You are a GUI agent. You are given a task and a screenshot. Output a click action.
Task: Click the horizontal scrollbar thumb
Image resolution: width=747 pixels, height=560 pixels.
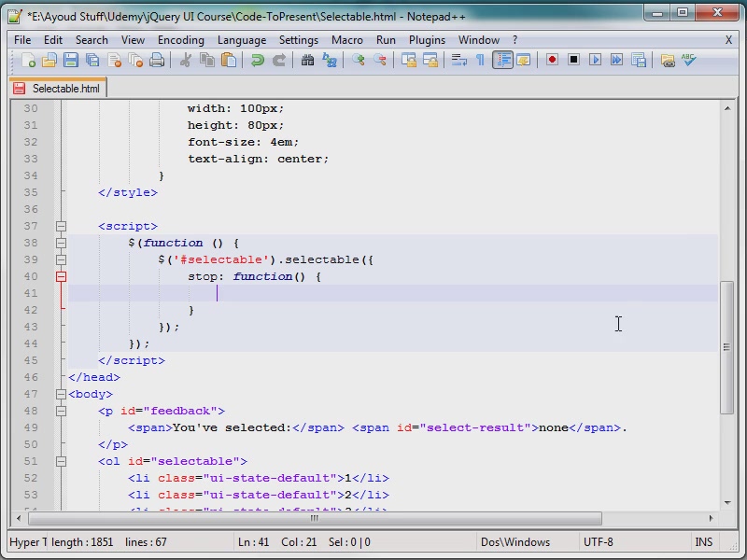[x=315, y=518]
